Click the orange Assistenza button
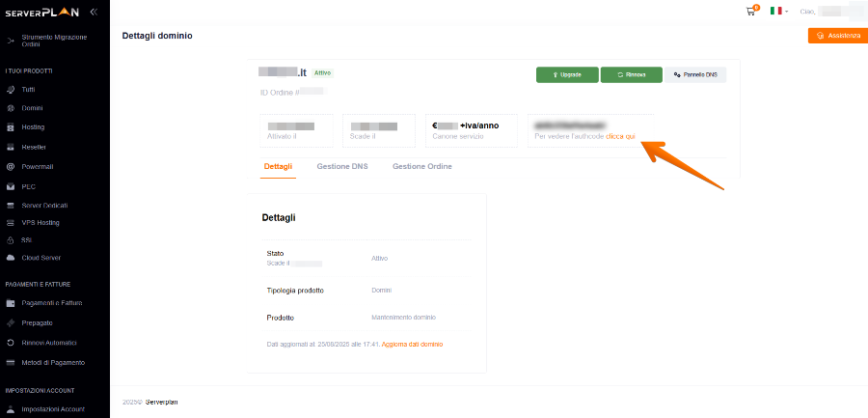 (837, 36)
